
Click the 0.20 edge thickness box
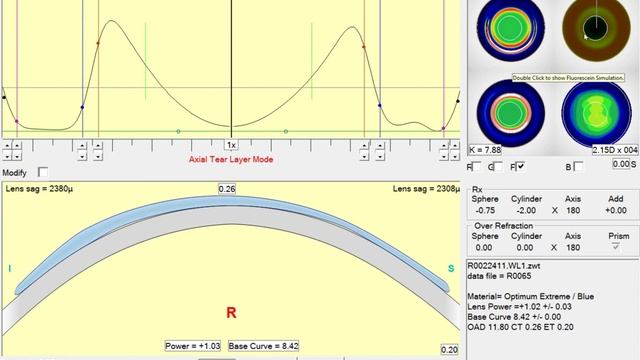tap(449, 350)
